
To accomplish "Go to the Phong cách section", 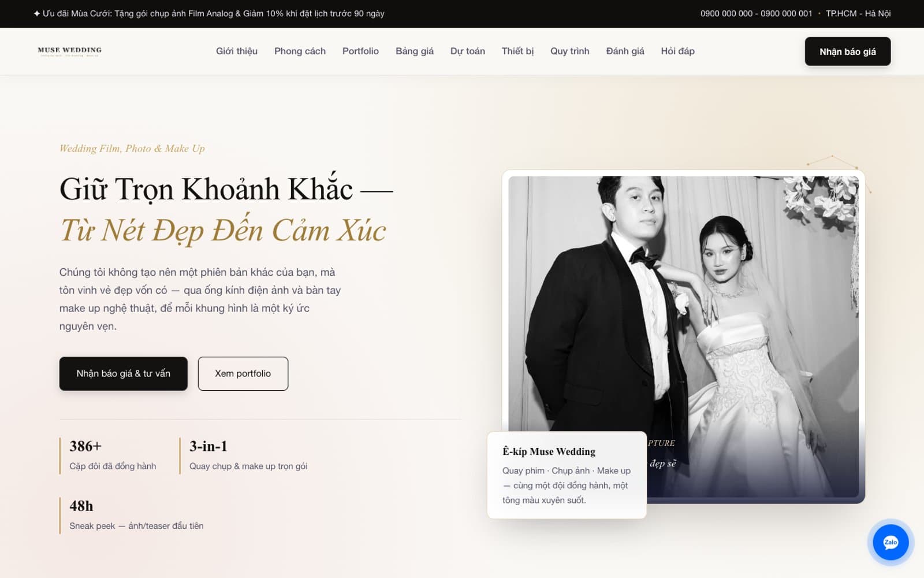I will (300, 51).
